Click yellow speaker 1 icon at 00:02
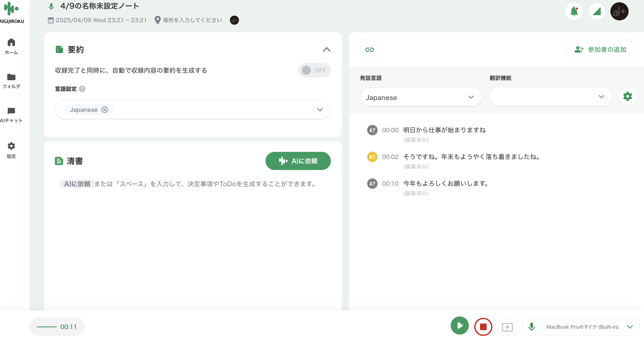Image resolution: width=644 pixels, height=340 pixels. click(x=372, y=157)
